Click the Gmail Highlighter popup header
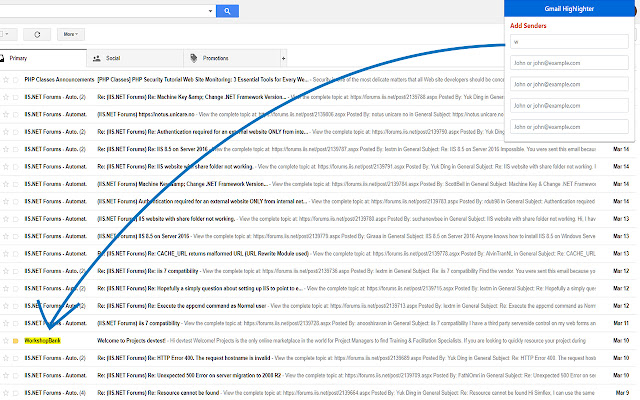Viewport: 640px width, 400px height. pyautogui.click(x=569, y=9)
